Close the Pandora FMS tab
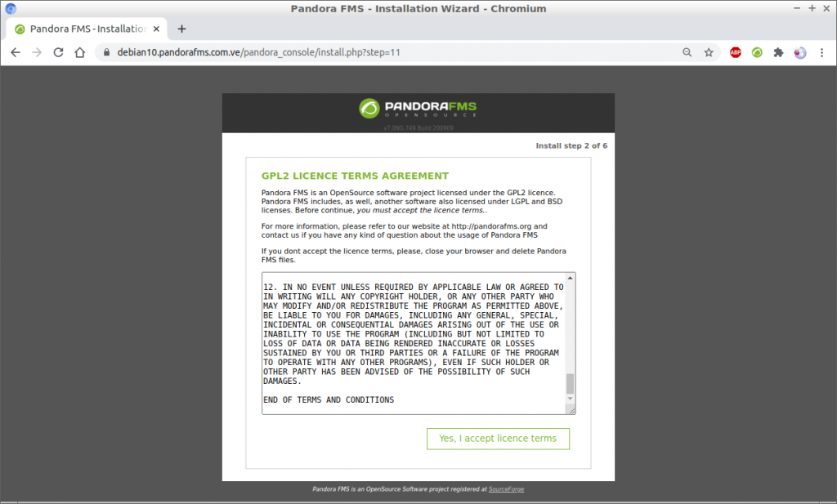The width and height of the screenshot is (837, 504). [156, 29]
